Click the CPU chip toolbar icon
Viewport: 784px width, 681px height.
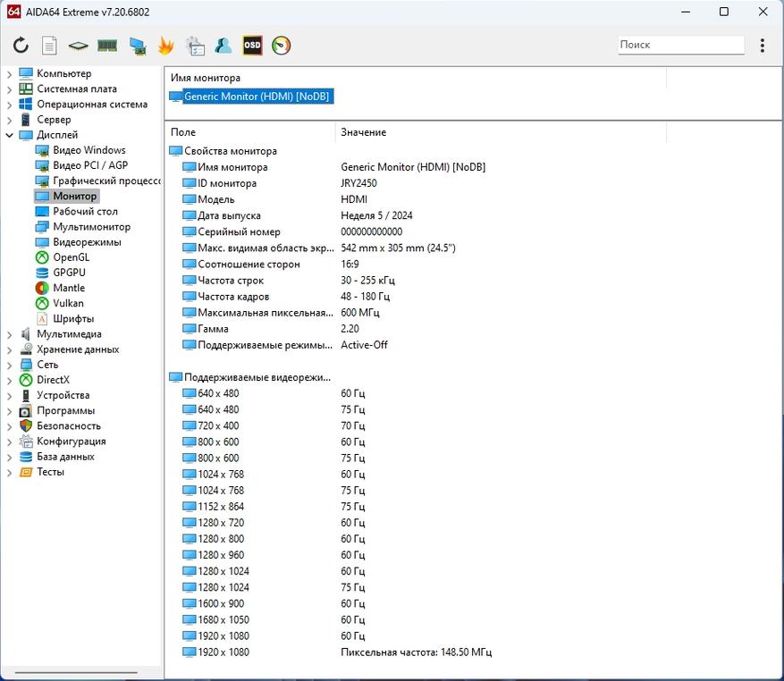click(x=79, y=46)
